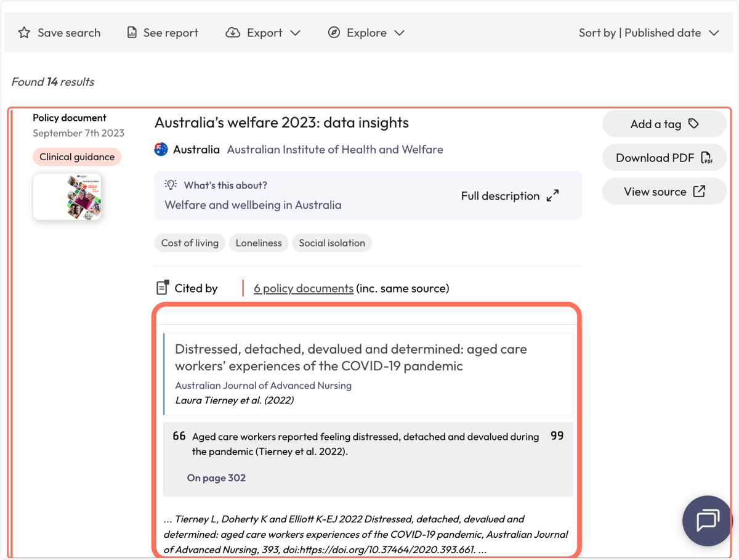This screenshot has height=560, width=739.
Task: Click the star icon beside Save search
Action: (x=24, y=33)
